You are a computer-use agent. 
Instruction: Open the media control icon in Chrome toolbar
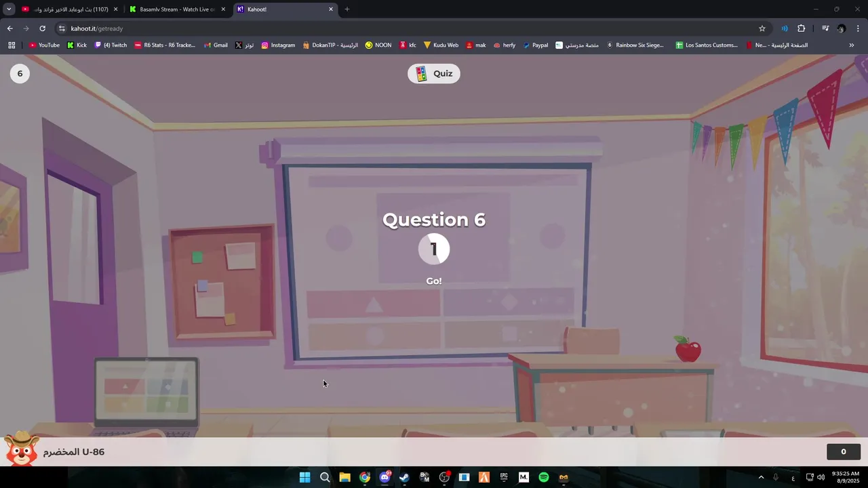[825, 28]
